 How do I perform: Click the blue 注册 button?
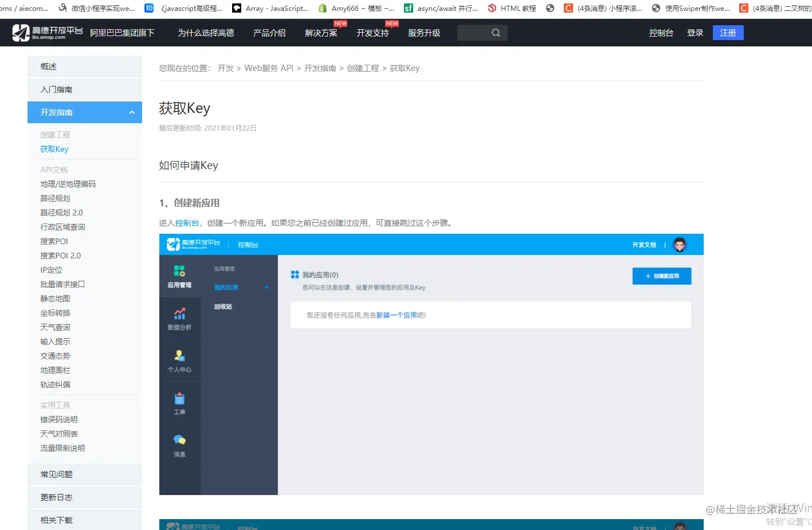(x=728, y=33)
